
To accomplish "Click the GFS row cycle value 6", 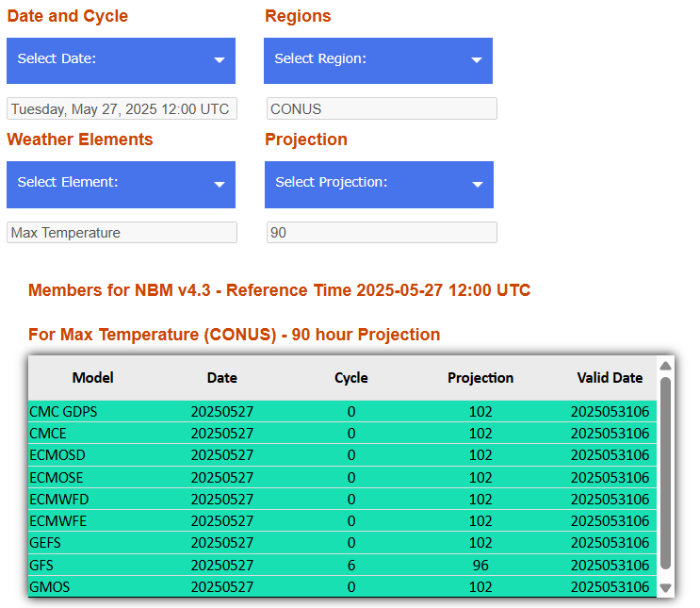I will click(351, 566).
